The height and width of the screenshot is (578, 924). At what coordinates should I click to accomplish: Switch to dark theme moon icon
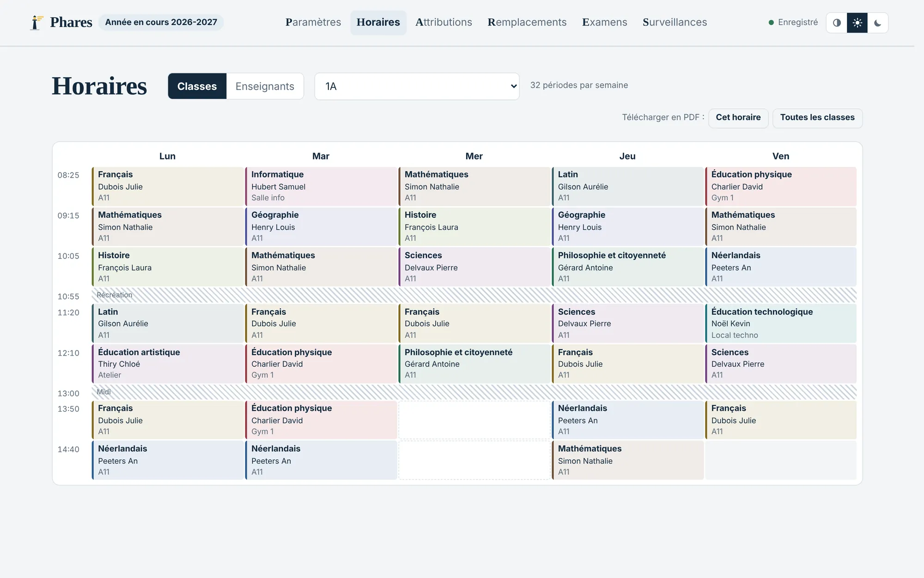[878, 23]
